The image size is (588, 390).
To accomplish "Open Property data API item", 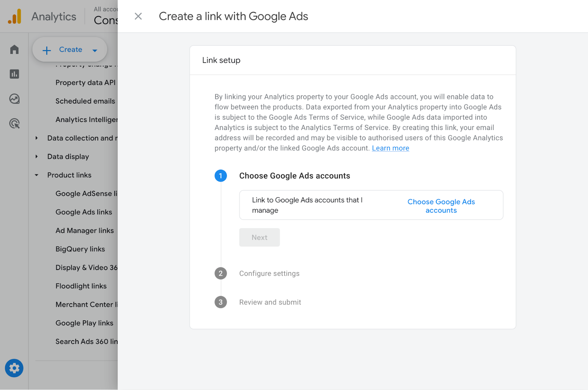I will [86, 83].
